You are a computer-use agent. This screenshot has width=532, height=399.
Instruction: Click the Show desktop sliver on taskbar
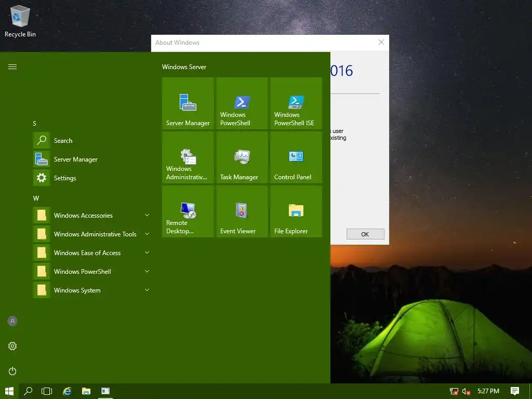(530, 391)
